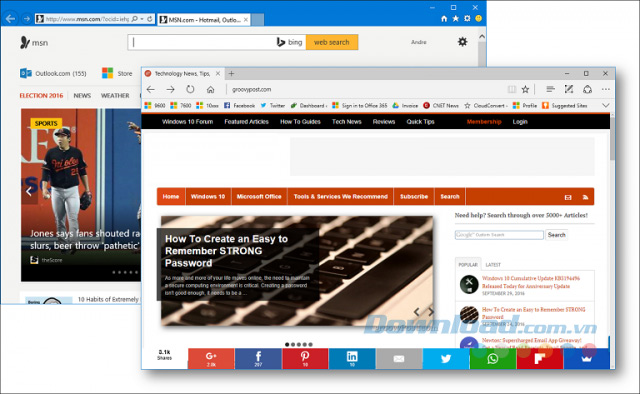
Task: Open the Edge Hub icon
Action: [x=550, y=89]
